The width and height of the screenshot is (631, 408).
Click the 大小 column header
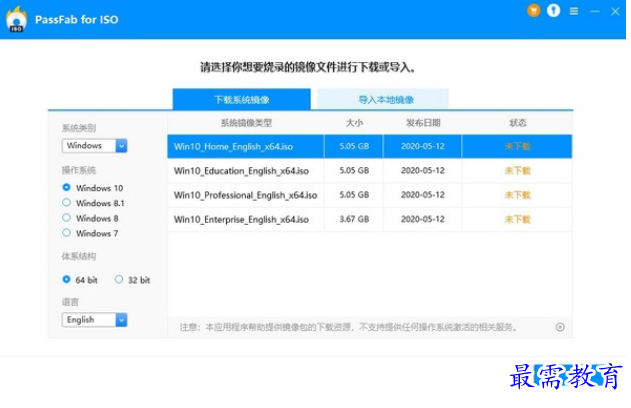pyautogui.click(x=354, y=123)
